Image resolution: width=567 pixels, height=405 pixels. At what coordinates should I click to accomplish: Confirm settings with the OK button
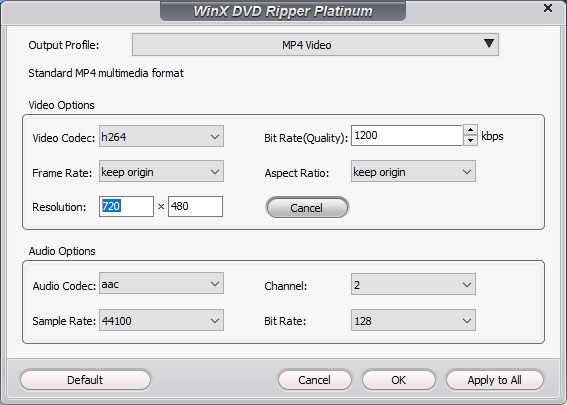tap(398, 380)
